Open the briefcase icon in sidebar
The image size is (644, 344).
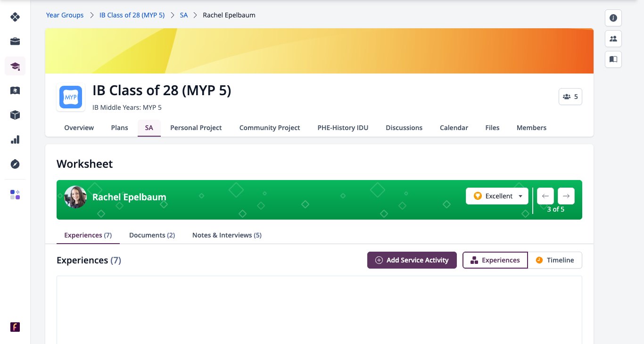15,41
